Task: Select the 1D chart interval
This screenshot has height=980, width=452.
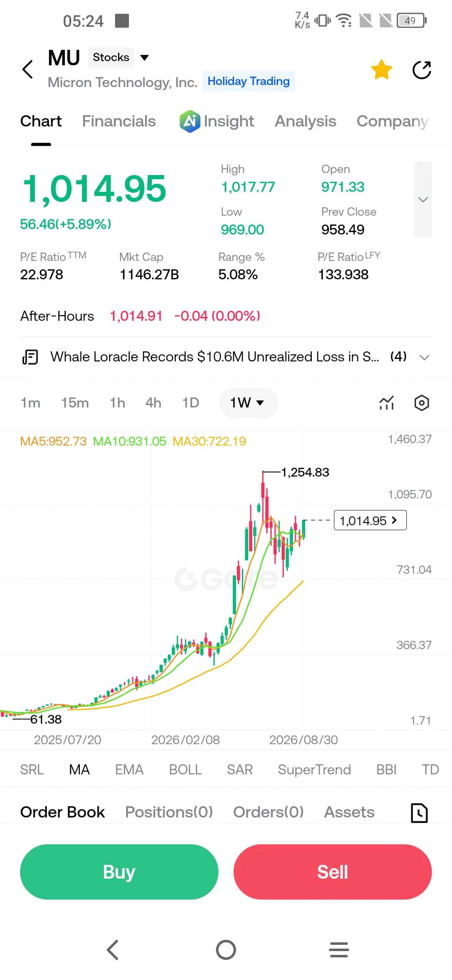Action: pos(191,403)
